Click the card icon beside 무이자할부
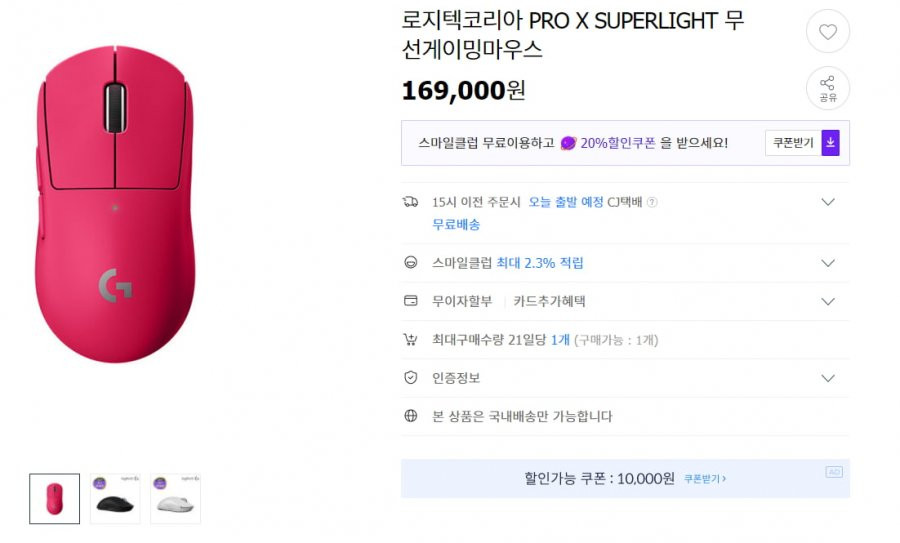Viewport: 900px width, 543px height. coord(410,301)
